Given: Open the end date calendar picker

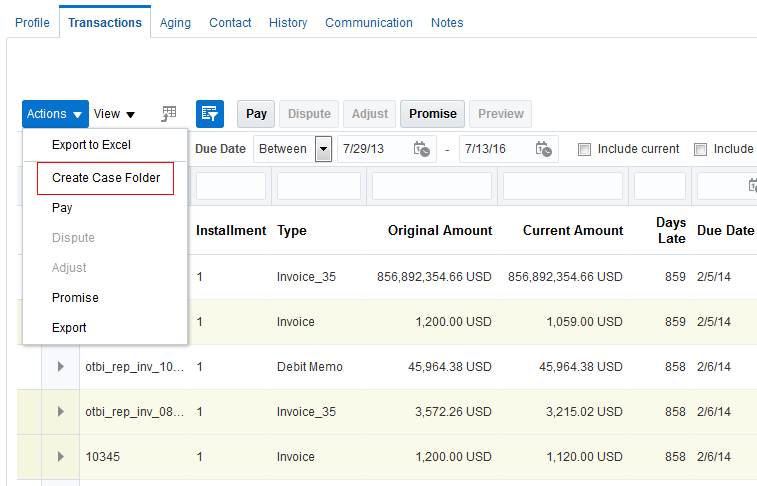Looking at the screenshot, I should (543, 149).
